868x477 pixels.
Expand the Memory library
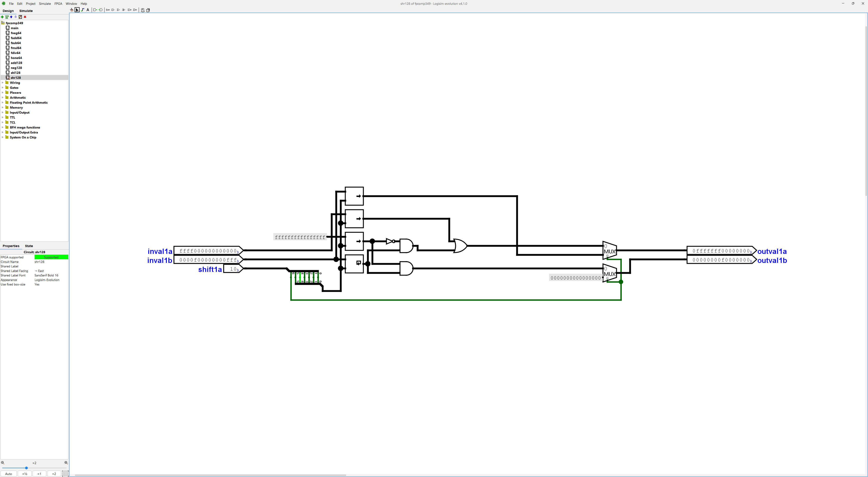(3, 107)
